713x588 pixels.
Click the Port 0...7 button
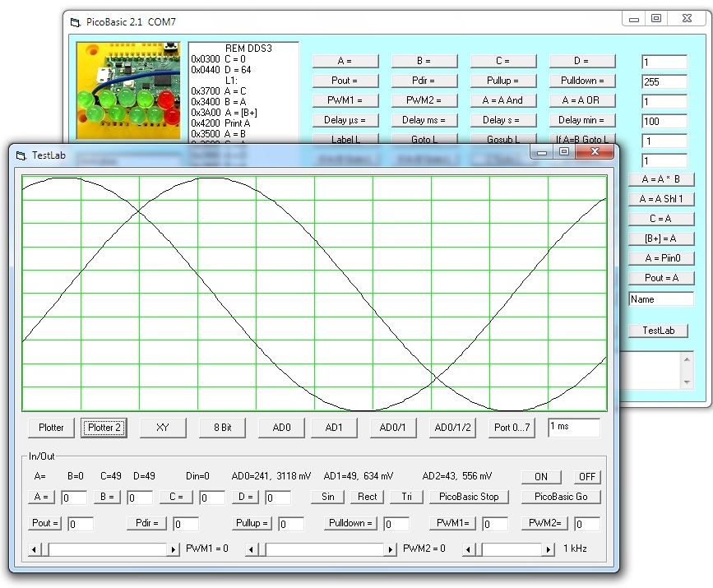pos(513,428)
